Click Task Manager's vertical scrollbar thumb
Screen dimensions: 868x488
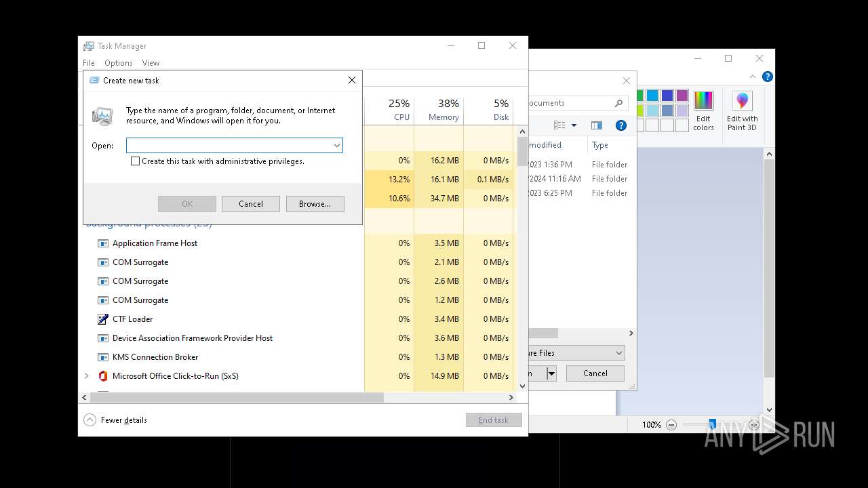click(x=522, y=152)
